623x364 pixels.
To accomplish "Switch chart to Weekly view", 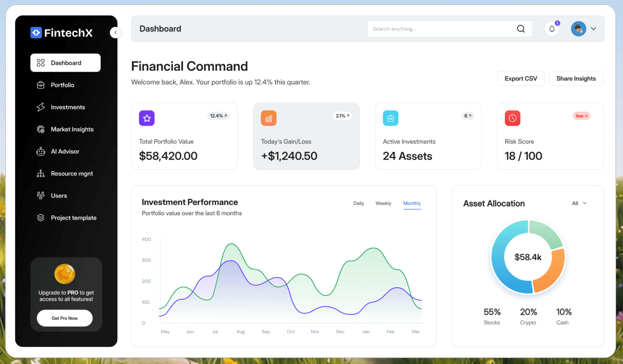I will (x=383, y=203).
